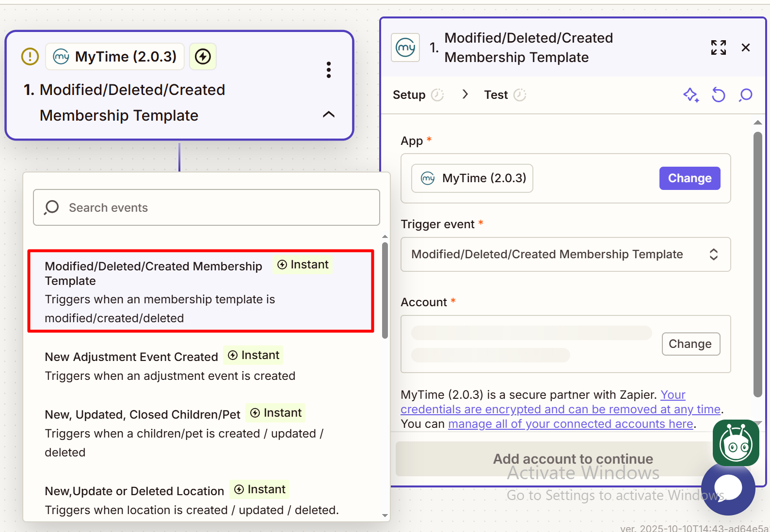Viewport: 770px width, 532px height.
Task: Click the purple Change button for App
Action: [x=690, y=178]
